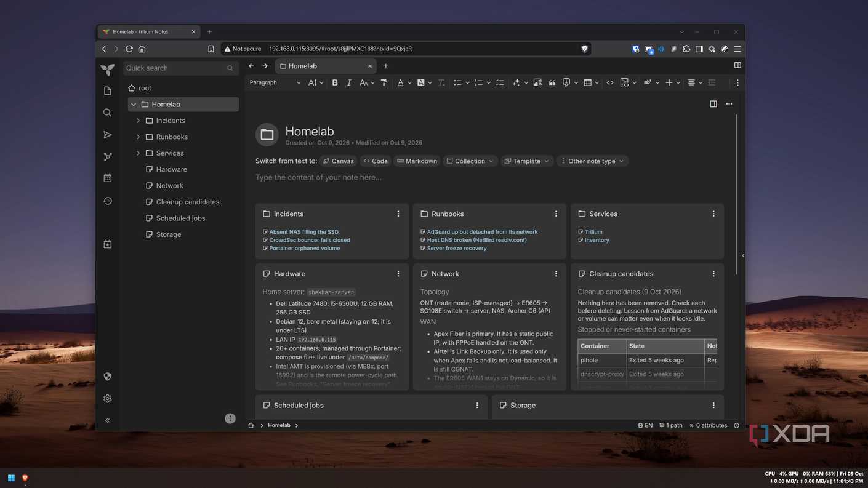
Task: Open the Collection note type dropdown
Action: point(470,161)
